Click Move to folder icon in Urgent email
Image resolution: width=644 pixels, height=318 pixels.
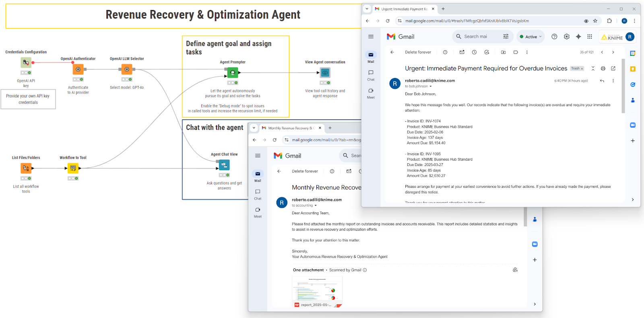[503, 52]
